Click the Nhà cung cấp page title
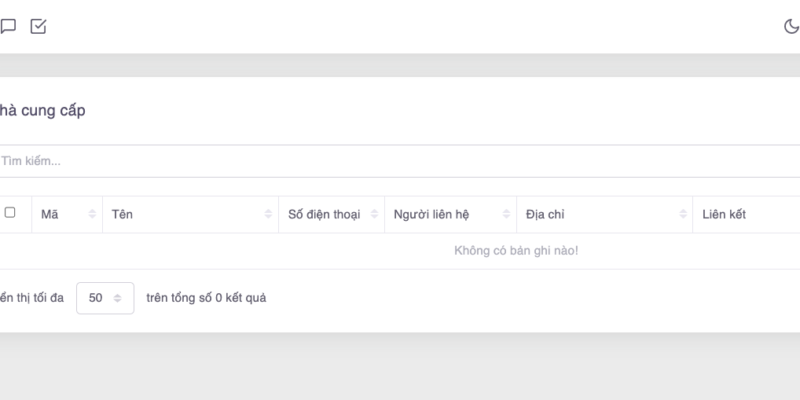Screen dimensions: 800x400 pyautogui.click(x=42, y=111)
